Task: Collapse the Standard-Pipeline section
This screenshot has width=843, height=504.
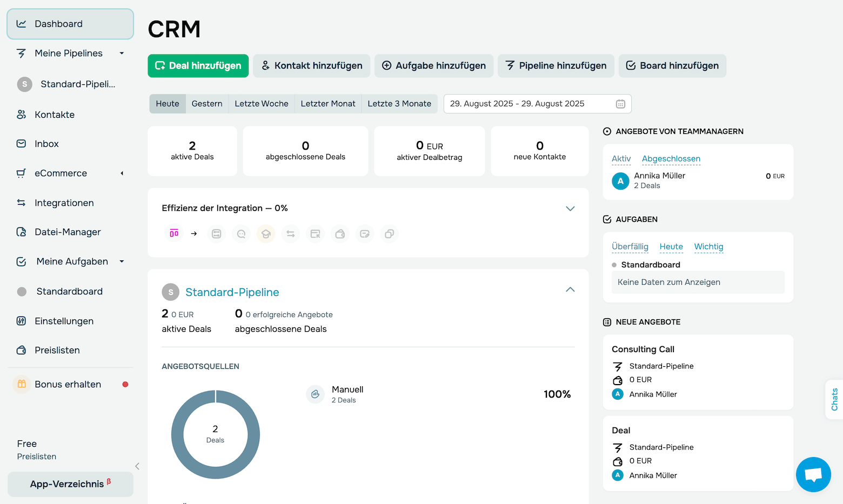Action: pos(570,290)
